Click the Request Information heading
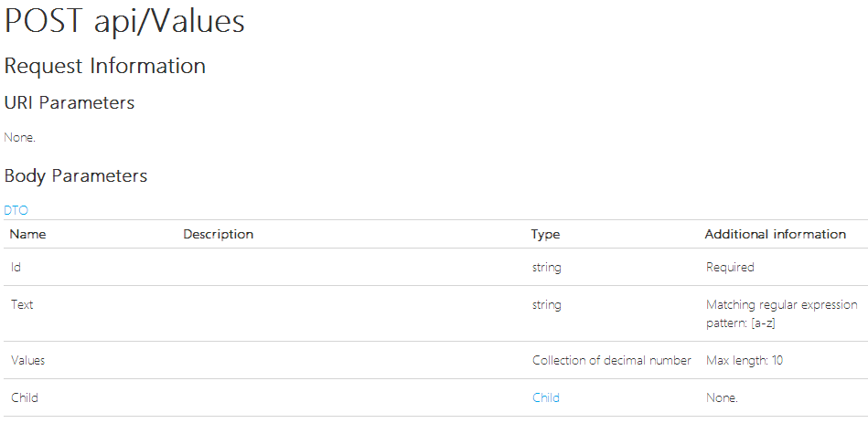The width and height of the screenshot is (868, 434). click(x=104, y=66)
